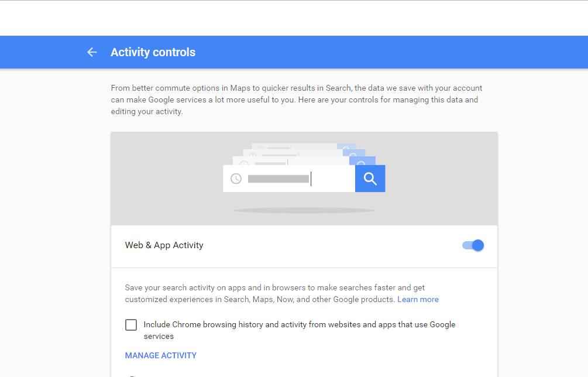This screenshot has width=588, height=377.
Task: Check the Include Chrome browsing history box
Action: point(131,325)
